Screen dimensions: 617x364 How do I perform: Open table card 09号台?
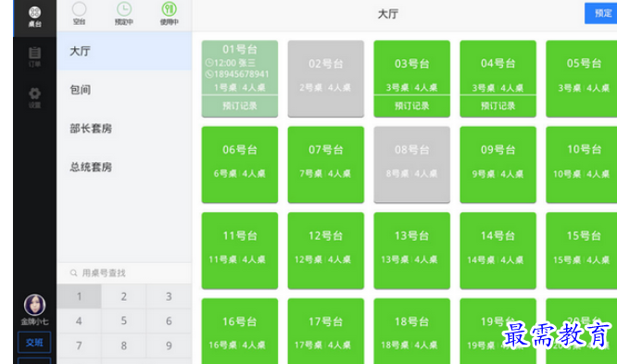498,165
